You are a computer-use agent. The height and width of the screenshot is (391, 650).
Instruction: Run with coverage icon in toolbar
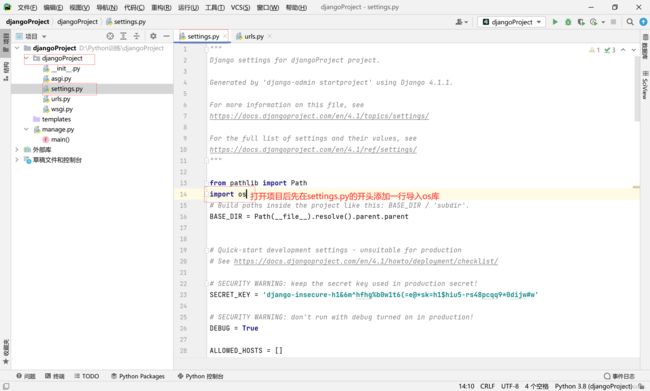click(x=581, y=22)
